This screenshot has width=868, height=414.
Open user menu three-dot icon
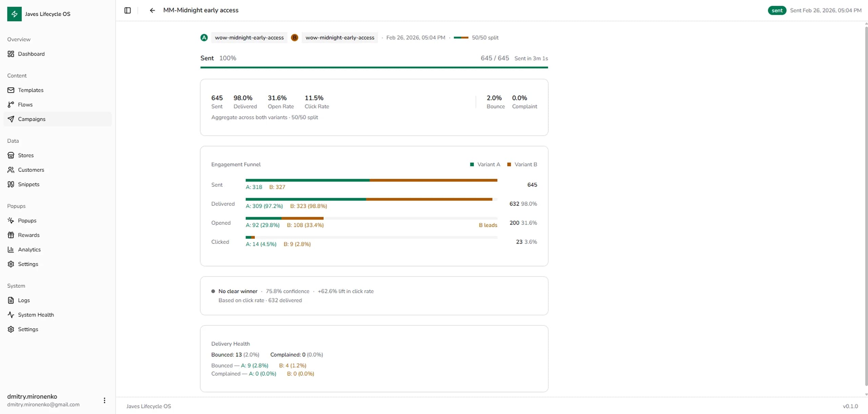click(x=104, y=400)
